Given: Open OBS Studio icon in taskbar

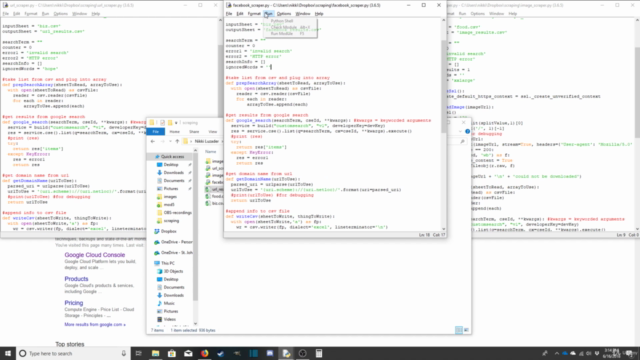Looking at the screenshot, I should click(x=302, y=353).
